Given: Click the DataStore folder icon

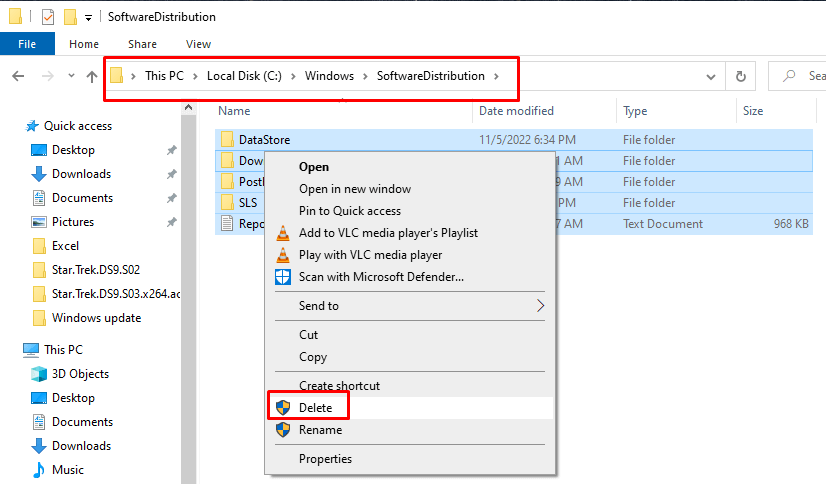Looking at the screenshot, I should (227, 140).
